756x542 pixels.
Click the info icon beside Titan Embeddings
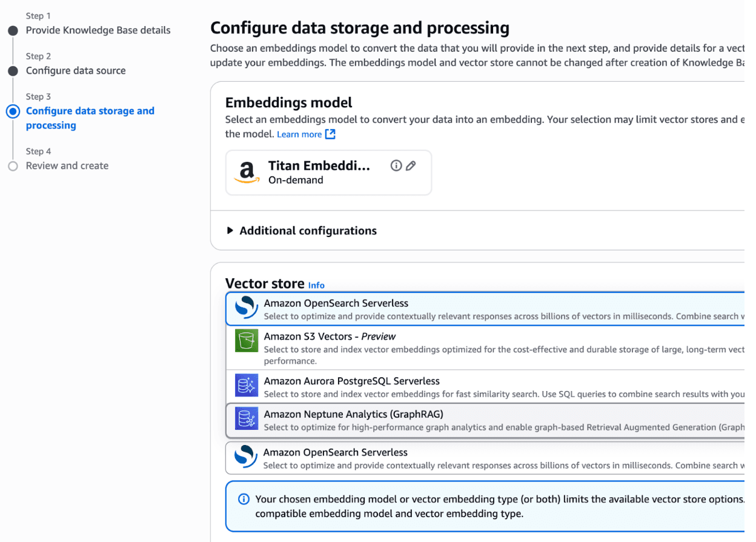pos(396,165)
